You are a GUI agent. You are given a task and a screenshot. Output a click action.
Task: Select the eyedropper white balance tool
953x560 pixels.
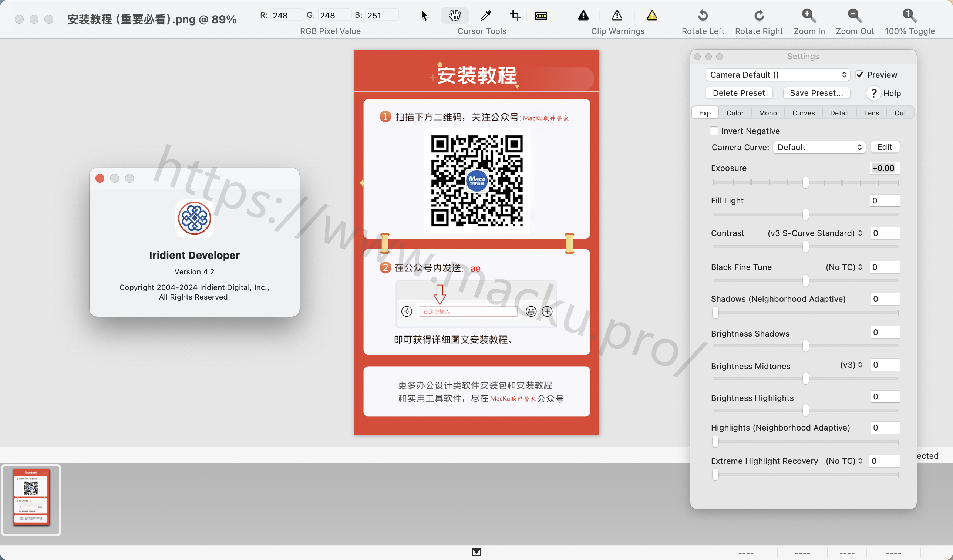(x=486, y=16)
